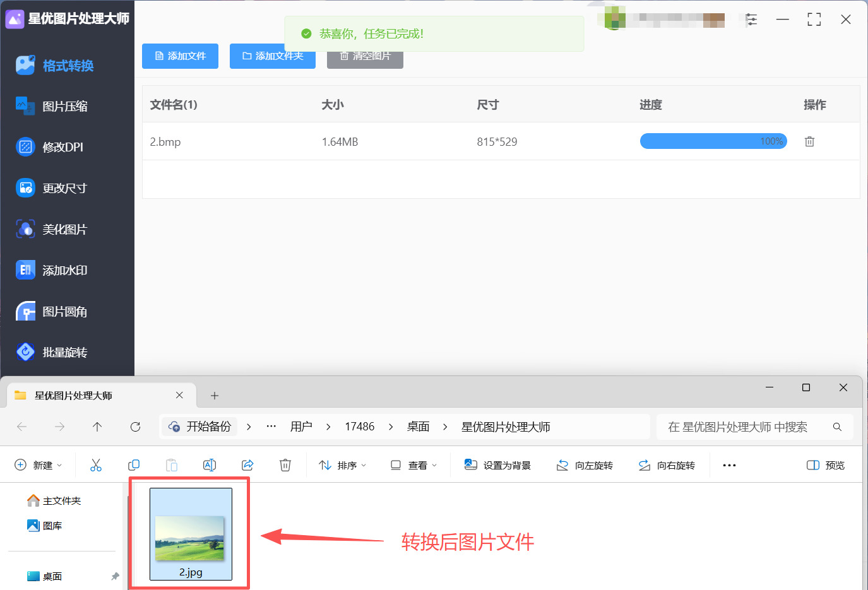Maximize the File Explorer window

click(x=806, y=387)
